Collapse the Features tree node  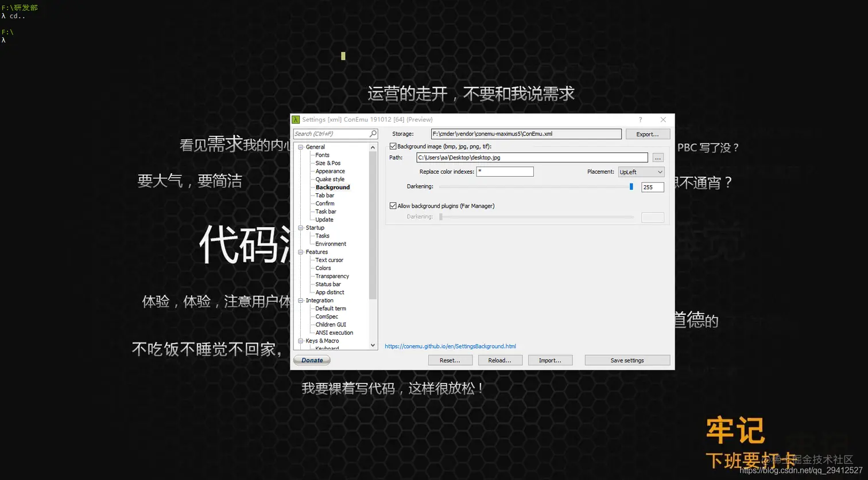coord(300,252)
